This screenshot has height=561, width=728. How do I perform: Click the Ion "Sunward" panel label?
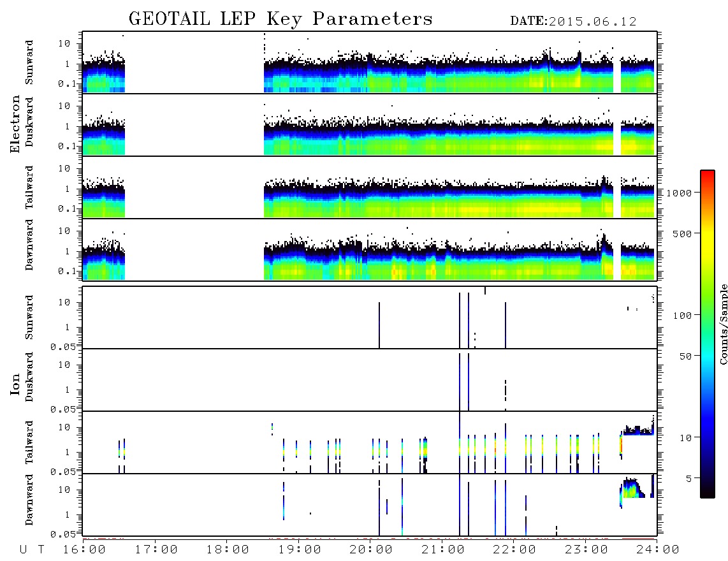click(29, 317)
